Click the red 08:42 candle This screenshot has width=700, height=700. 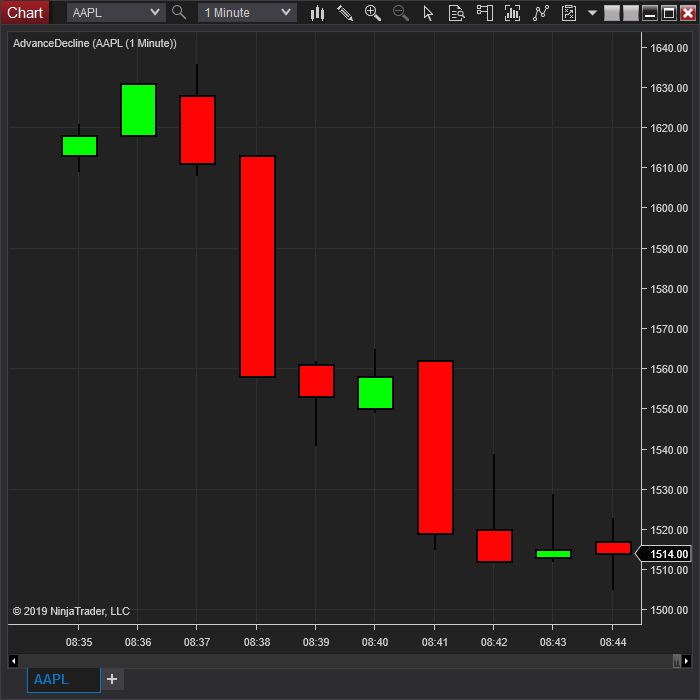point(494,546)
